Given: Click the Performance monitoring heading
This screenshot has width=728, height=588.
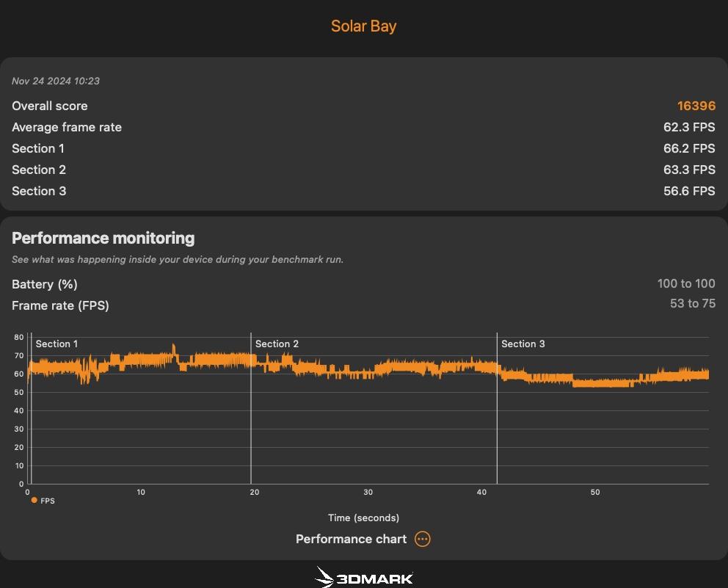Looking at the screenshot, I should pyautogui.click(x=103, y=238).
